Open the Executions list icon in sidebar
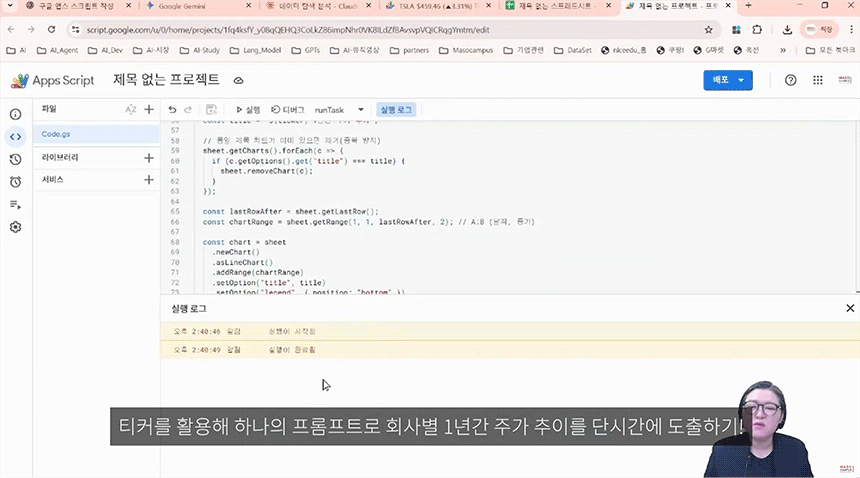This screenshot has height=478, width=860. (x=15, y=205)
